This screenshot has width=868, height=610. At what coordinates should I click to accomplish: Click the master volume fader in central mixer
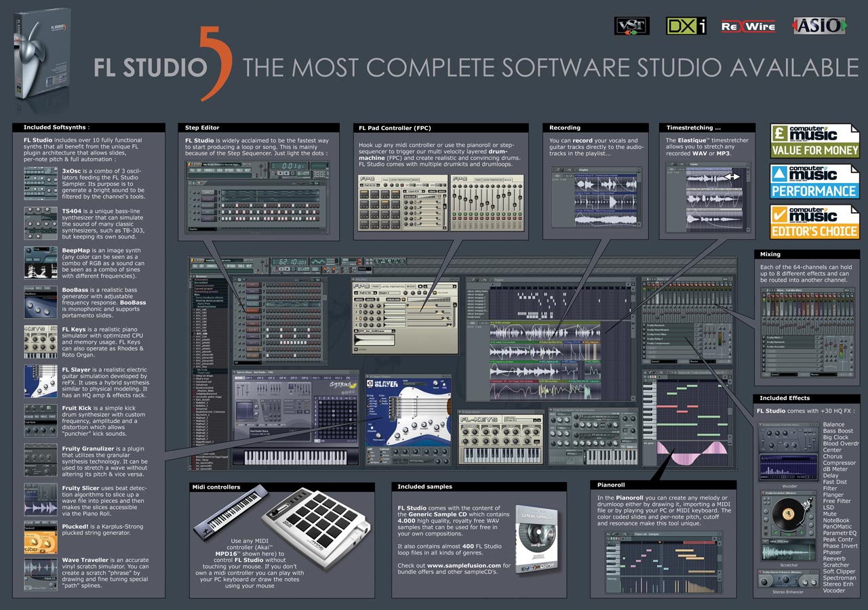tap(724, 340)
